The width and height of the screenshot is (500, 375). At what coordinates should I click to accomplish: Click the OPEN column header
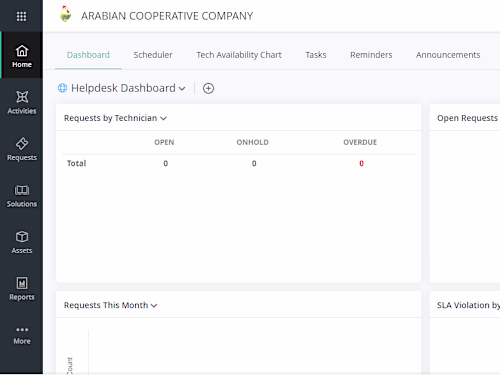[x=164, y=142]
